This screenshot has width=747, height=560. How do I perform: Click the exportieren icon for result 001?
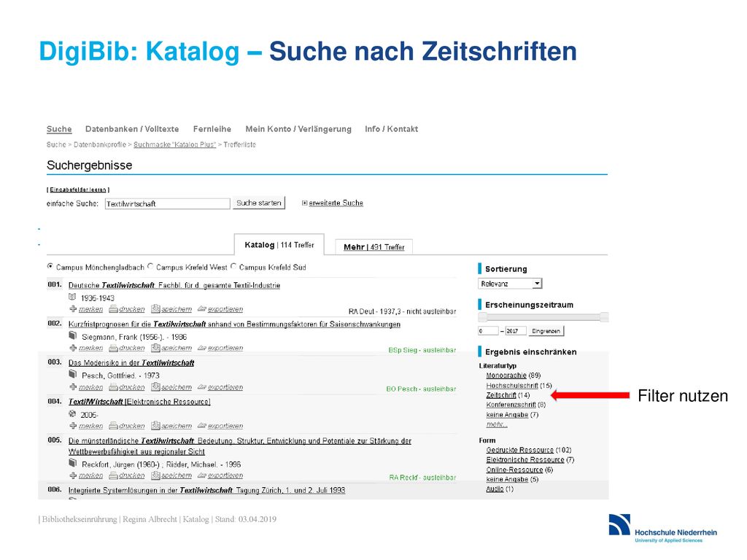click(202, 309)
